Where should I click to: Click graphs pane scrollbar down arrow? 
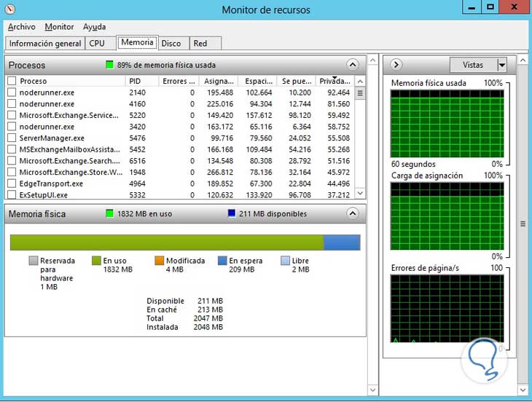(523, 390)
